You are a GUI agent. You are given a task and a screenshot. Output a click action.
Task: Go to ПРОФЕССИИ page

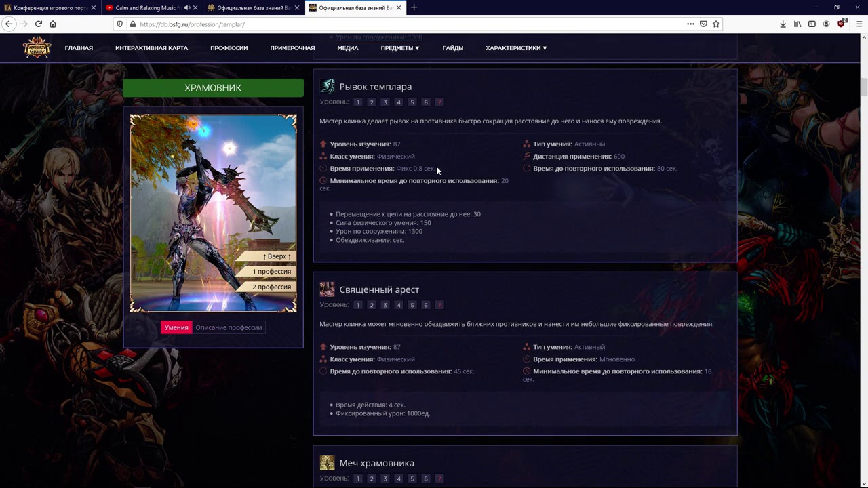tap(229, 48)
